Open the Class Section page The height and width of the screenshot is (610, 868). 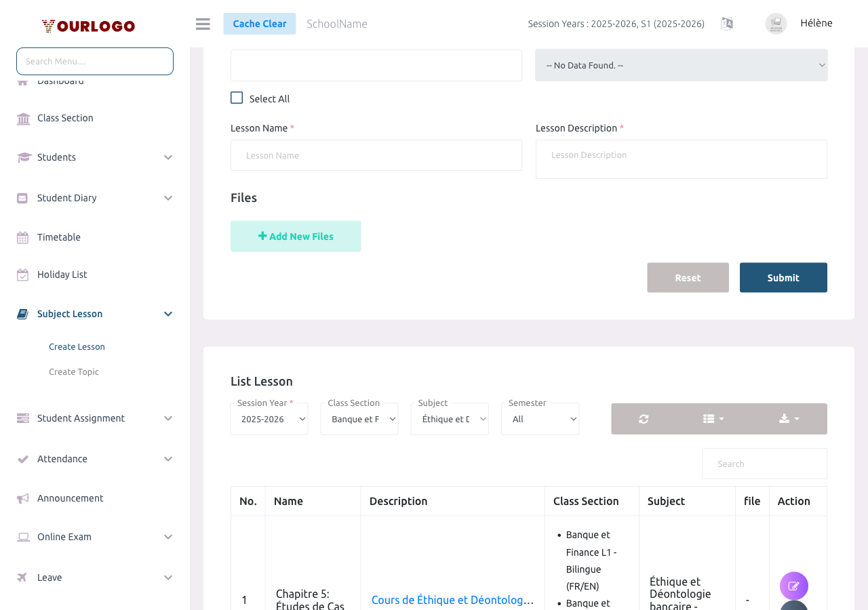(x=65, y=117)
